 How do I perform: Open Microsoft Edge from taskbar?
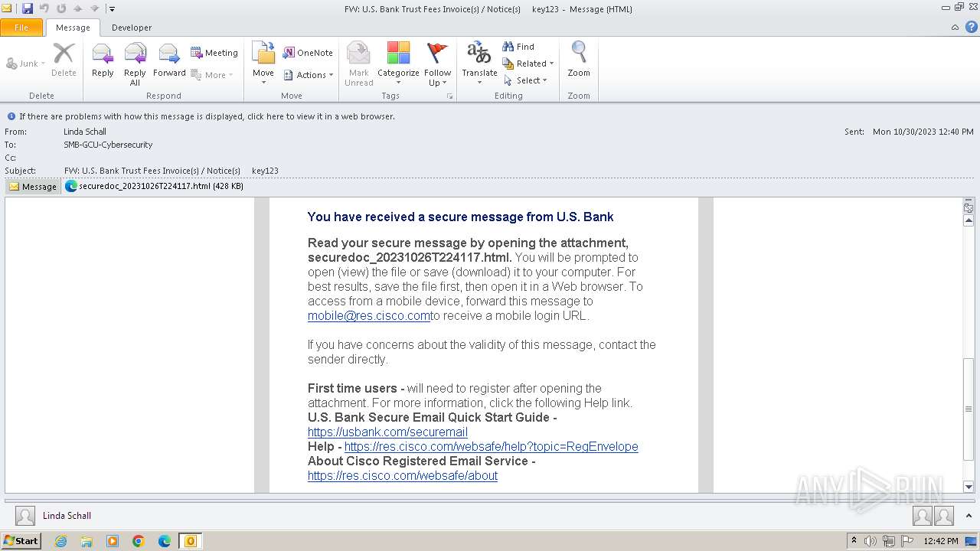coord(165,541)
